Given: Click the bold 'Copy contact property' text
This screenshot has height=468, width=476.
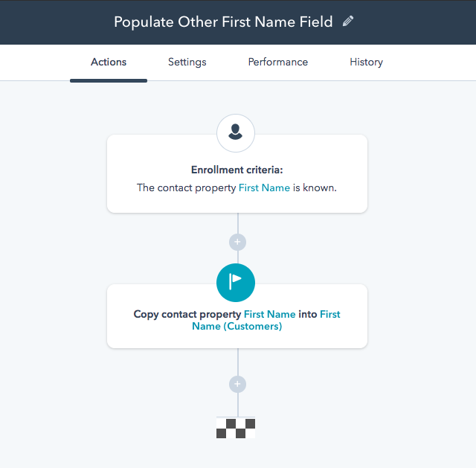Looking at the screenshot, I should pos(187,315).
